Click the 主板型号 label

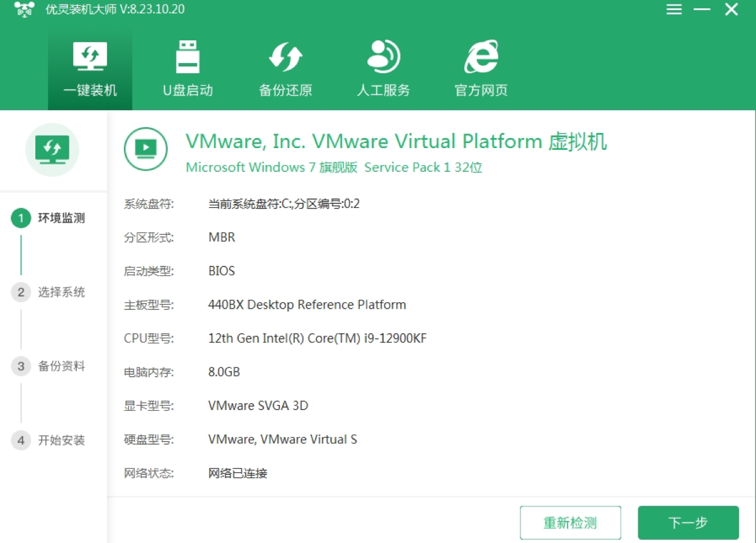click(149, 305)
